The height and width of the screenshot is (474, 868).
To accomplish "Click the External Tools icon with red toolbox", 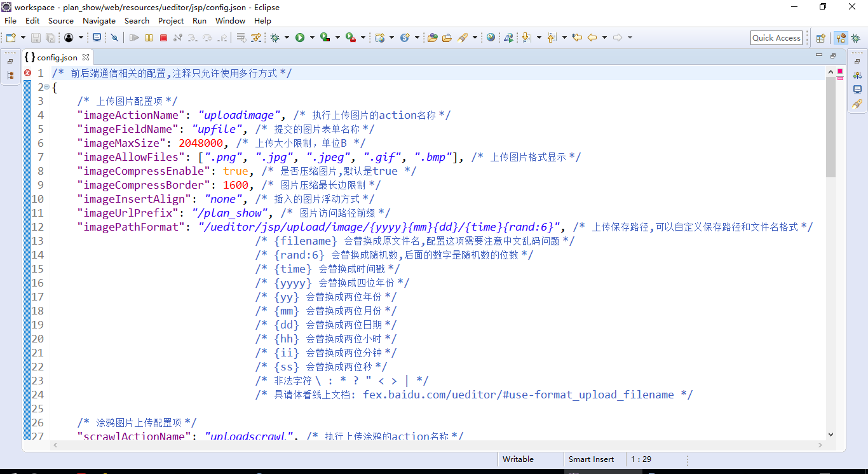I will [x=350, y=37].
